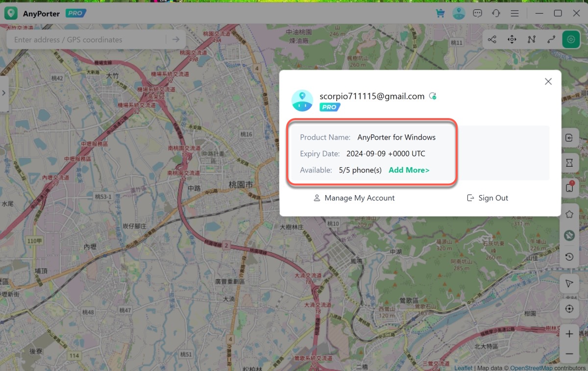This screenshot has height=371, width=588.
Task: Click the green compass icon in sidebar
Action: (569, 236)
